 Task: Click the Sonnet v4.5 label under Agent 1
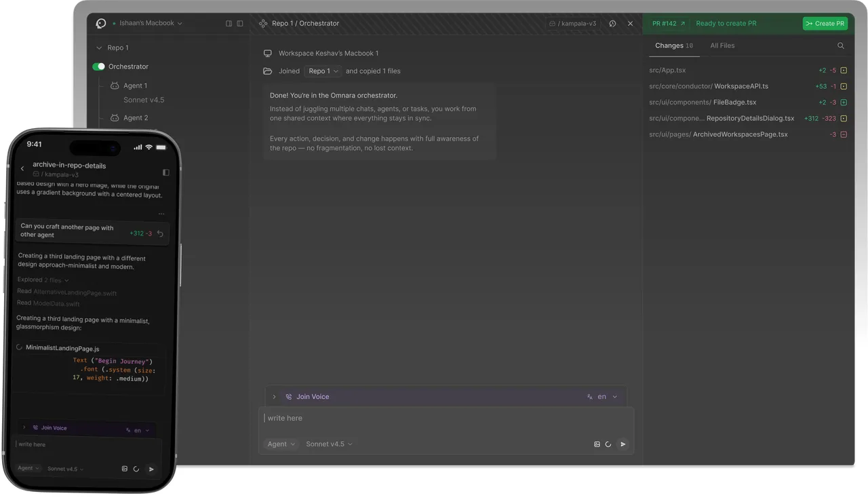click(x=144, y=100)
